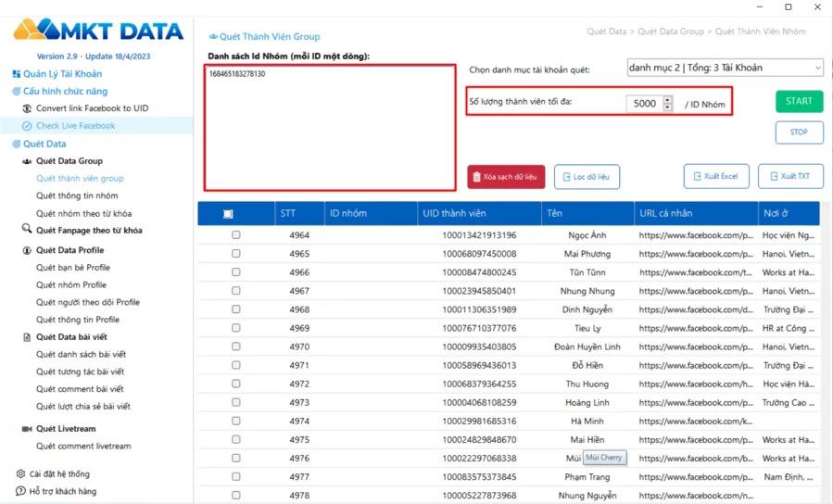833x504 pixels.
Task: Click the camera icon beside Quét Livetream
Action: coord(27,429)
